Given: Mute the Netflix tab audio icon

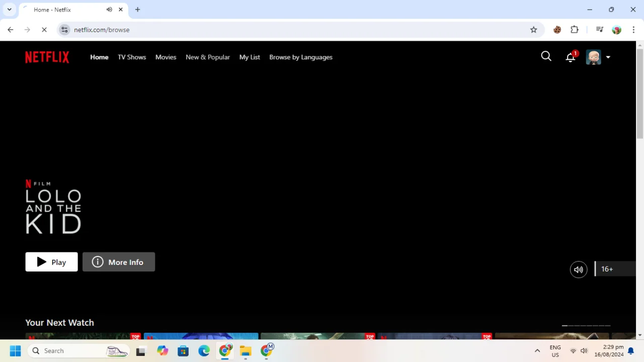Looking at the screenshot, I should (109, 10).
